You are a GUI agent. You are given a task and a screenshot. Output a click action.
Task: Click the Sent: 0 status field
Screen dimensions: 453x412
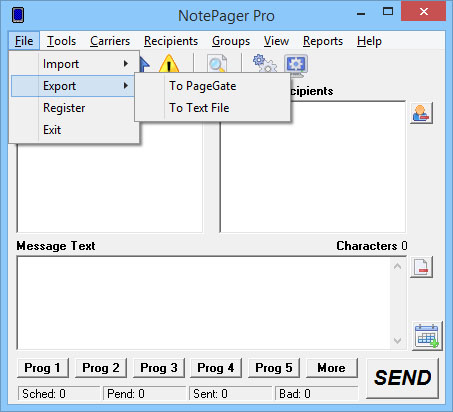coord(230,394)
